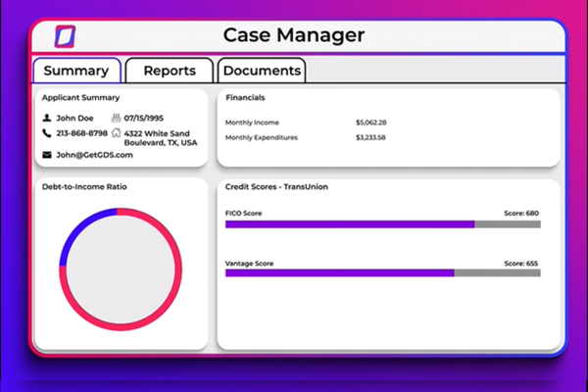Click the phone icon beside 213-868-8798

46,132
